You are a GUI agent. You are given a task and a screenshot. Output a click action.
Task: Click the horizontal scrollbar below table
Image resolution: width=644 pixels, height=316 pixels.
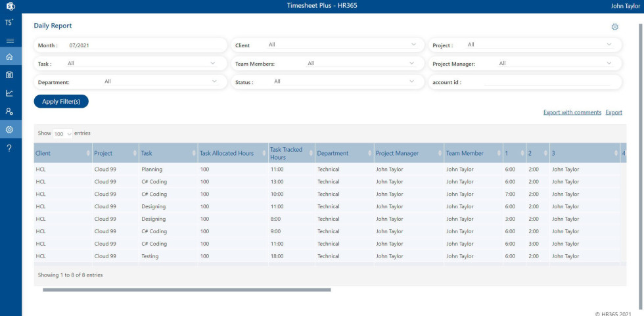(187, 289)
